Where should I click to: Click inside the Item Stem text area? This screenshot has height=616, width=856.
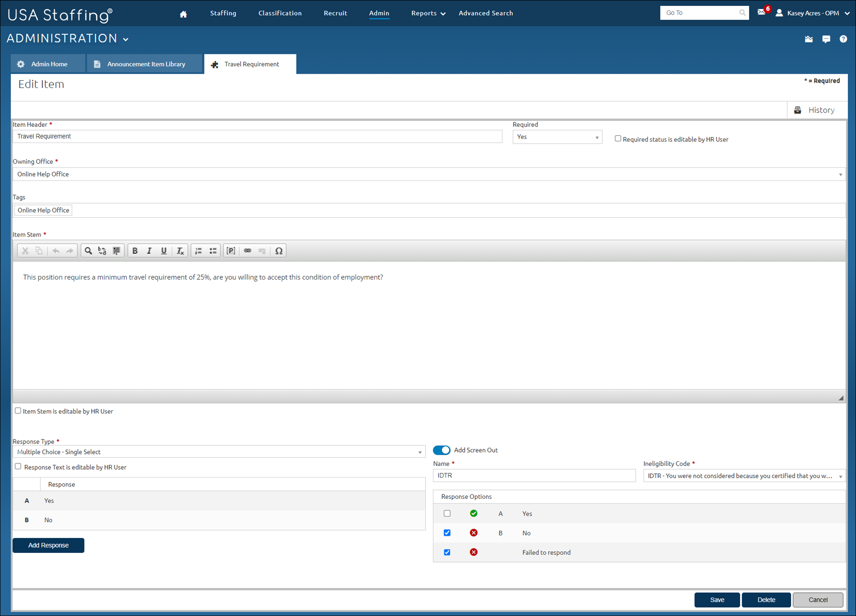429,325
